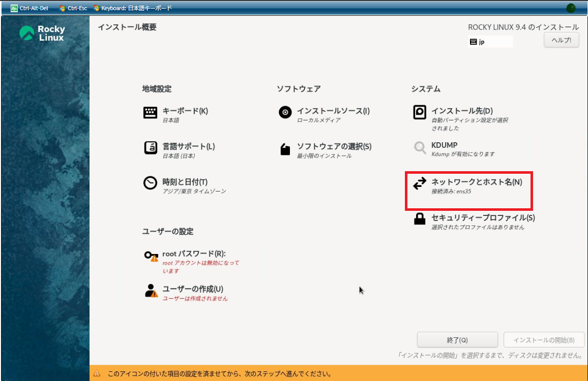Open the Keyboard: 日本語キーボード menu
588x381 pixels.
pyautogui.click(x=132, y=8)
